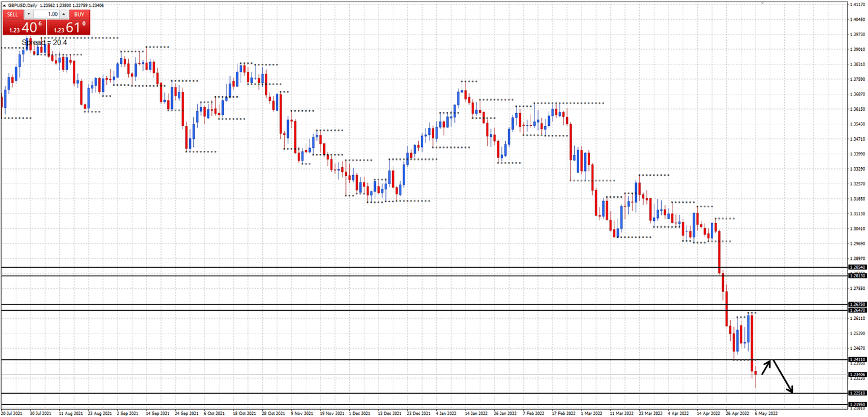
Task: Click the 1.26470 horizontal line price tag
Action: pos(857,310)
